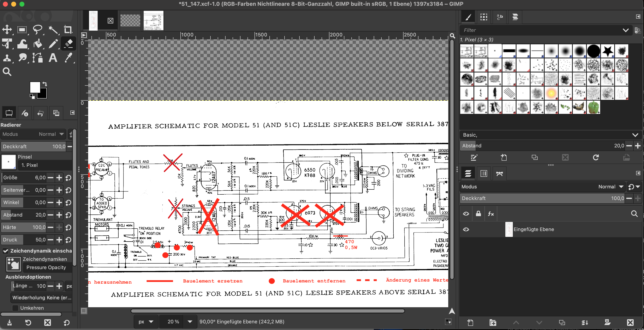Open the eraser Modus Normal dropdown
The image size is (644, 330).
(x=33, y=134)
